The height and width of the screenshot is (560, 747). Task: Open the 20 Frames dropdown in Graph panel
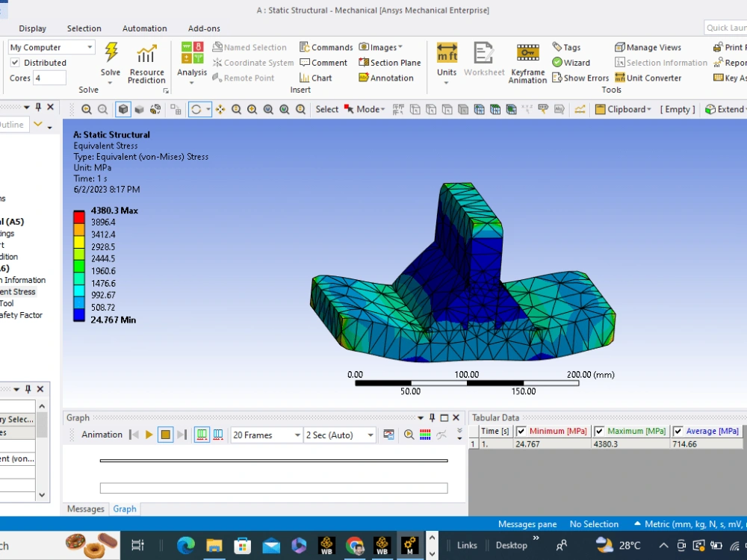click(296, 434)
